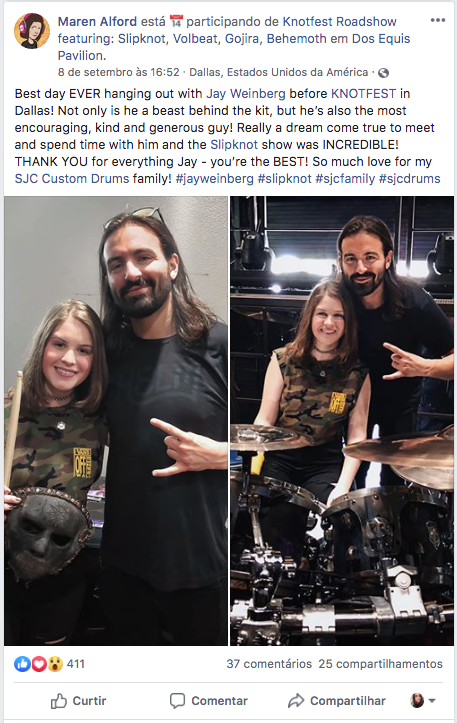The image size is (457, 723).
Task: Open right photo at the drum kit
Action: pos(342,421)
